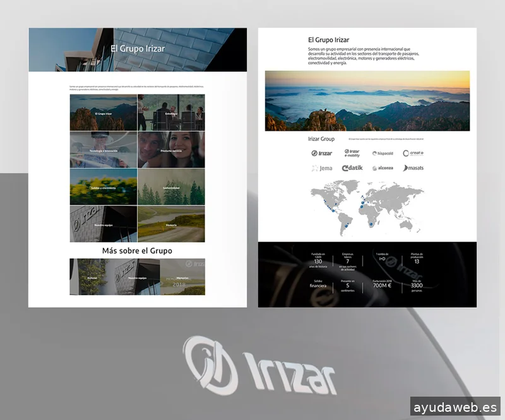Select the Estrategia tile with meeting photo
Viewport: 505px width, 420px height.
171,112
